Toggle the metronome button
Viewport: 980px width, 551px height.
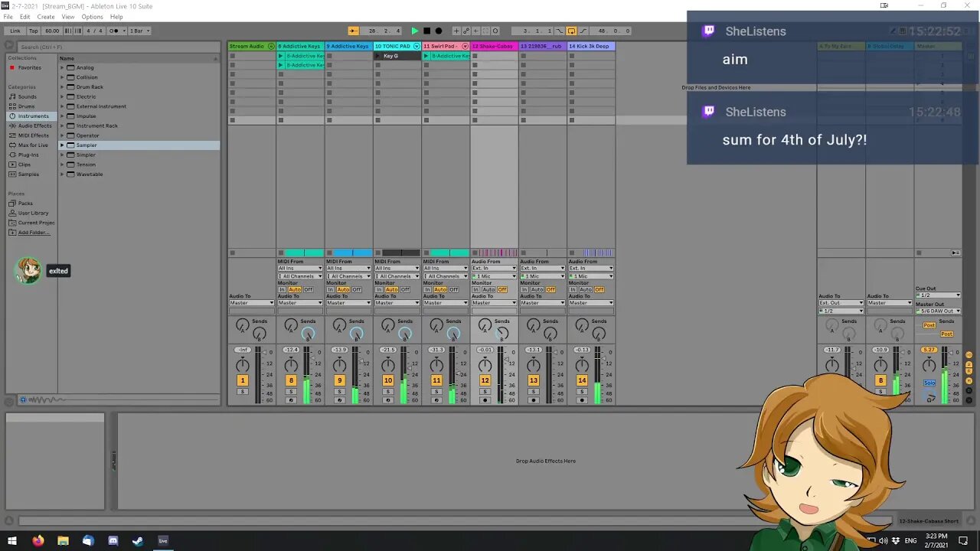(x=115, y=31)
